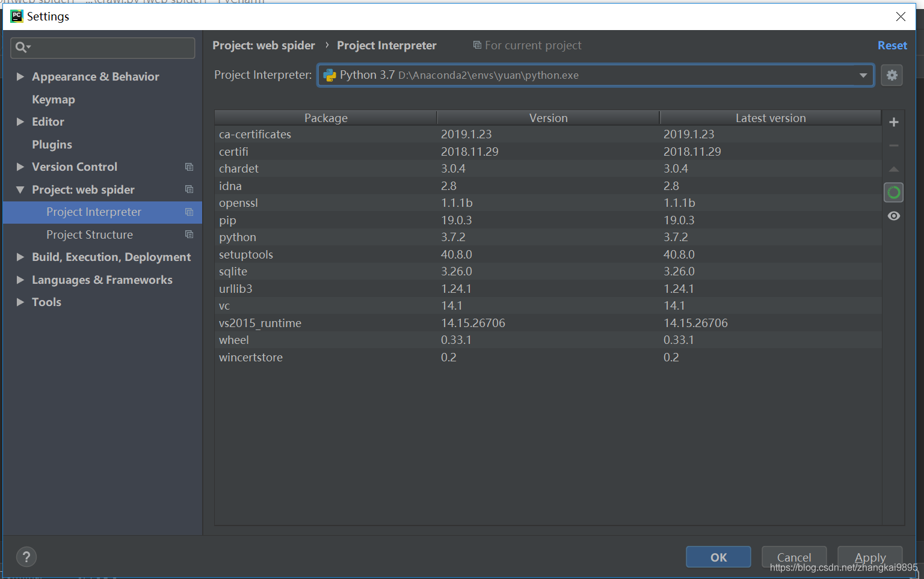
Task: Click Project: web spider breadcrumb
Action: pos(263,46)
